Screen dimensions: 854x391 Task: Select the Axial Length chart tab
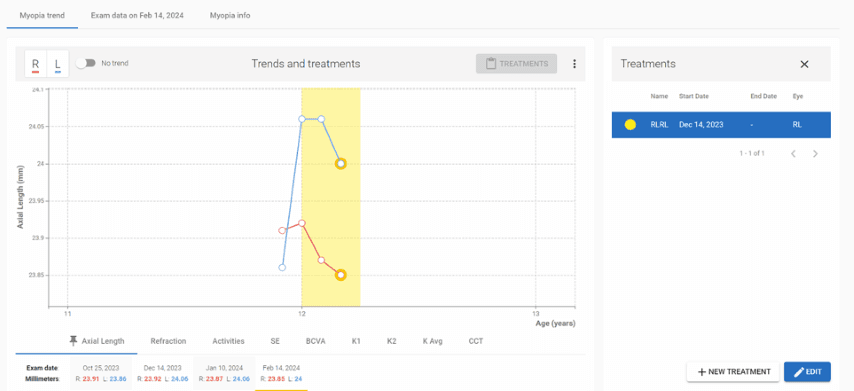click(x=76, y=341)
